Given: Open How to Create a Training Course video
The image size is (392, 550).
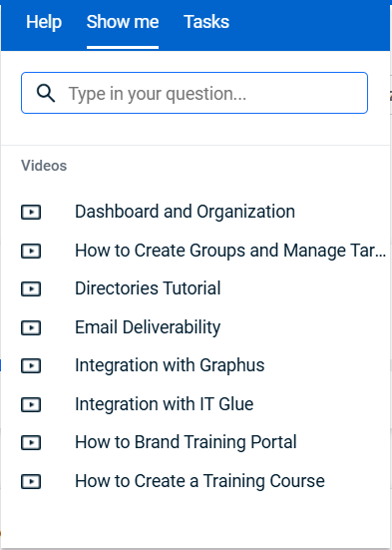Looking at the screenshot, I should (199, 481).
